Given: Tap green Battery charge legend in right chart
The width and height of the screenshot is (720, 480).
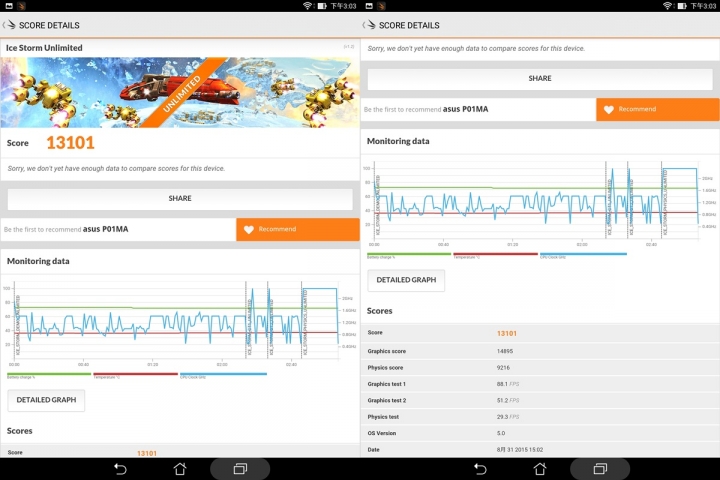Looking at the screenshot, I should (409, 255).
